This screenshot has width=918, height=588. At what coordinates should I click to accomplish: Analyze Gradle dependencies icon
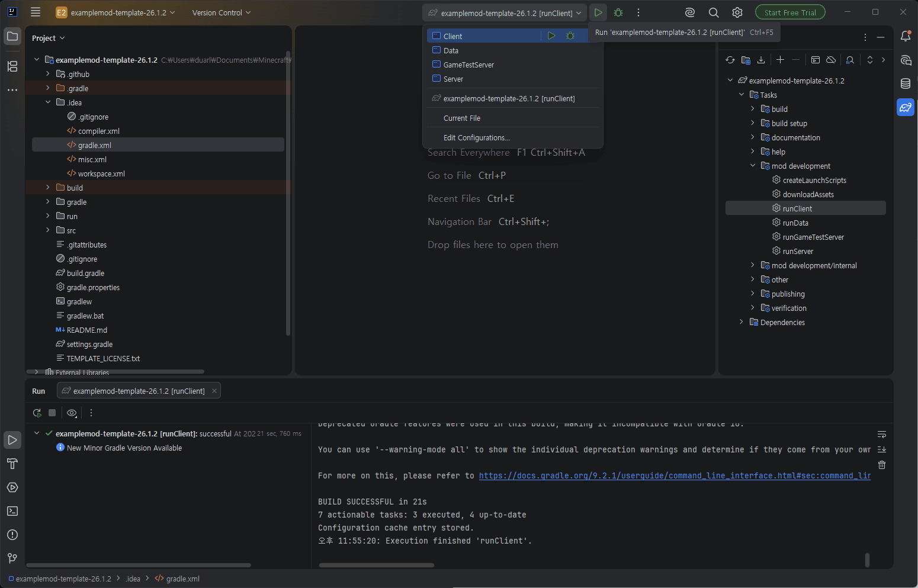click(850, 60)
